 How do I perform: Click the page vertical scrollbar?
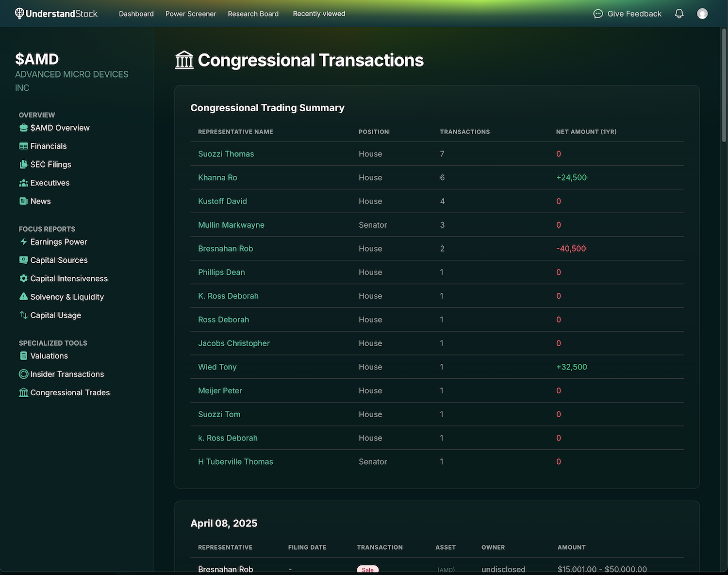coord(724,85)
